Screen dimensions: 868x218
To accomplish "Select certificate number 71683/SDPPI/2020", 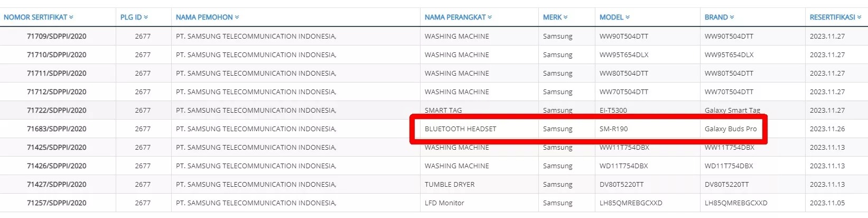I will (57, 129).
